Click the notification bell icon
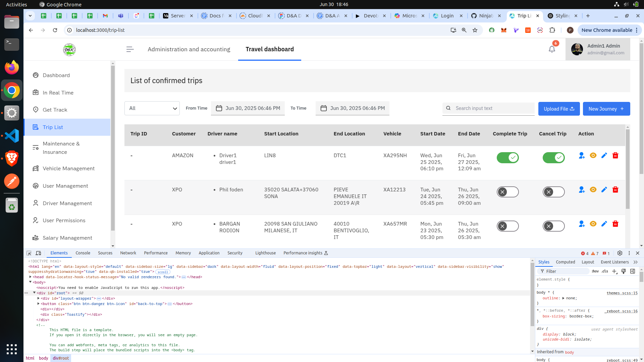Viewport: 644px width, 362px height. pos(552,49)
